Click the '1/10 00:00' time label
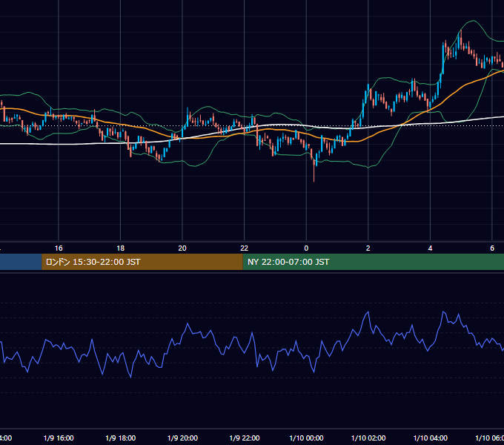504x445 pixels. click(306, 438)
